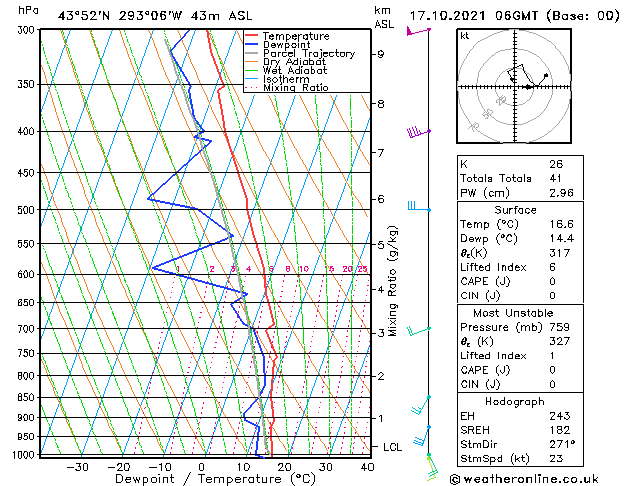Click the "Hodograph" section heading
The height and width of the screenshot is (486, 629).
515,402
